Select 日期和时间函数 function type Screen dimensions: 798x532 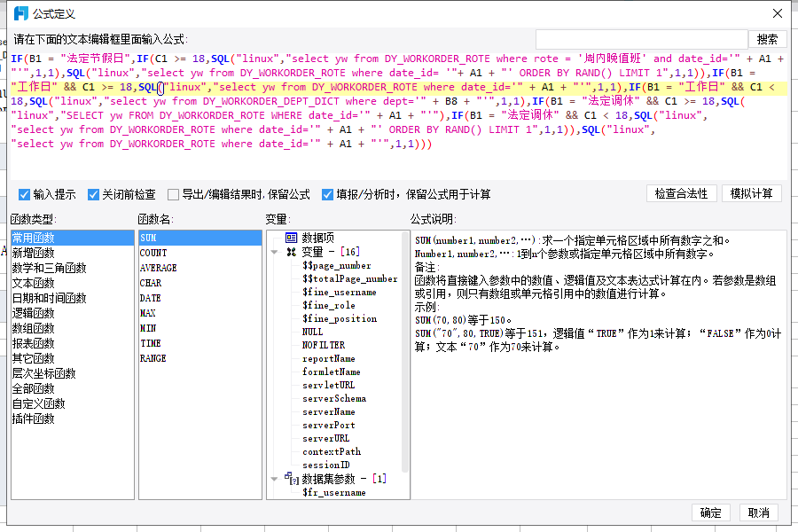(x=73, y=298)
